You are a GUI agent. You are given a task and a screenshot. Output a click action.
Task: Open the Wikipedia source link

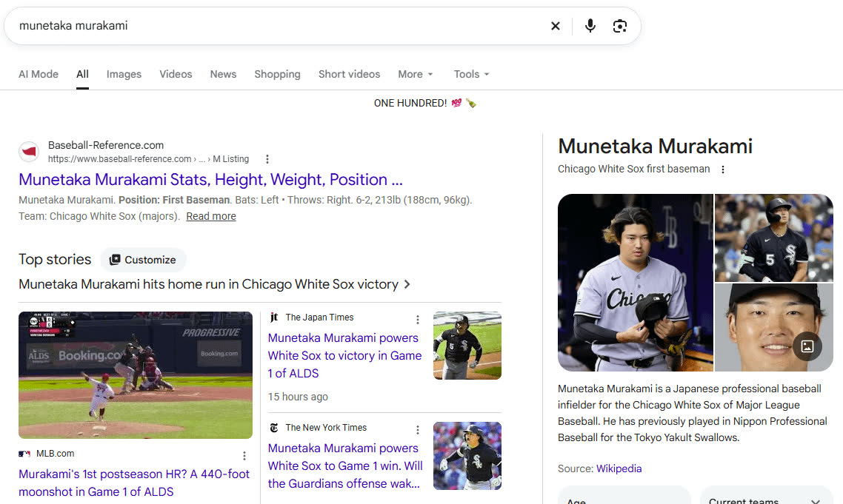click(x=619, y=468)
